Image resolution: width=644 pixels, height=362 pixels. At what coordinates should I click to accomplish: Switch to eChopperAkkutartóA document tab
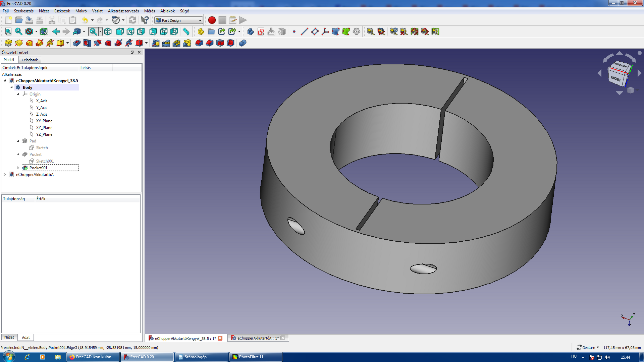click(x=258, y=338)
